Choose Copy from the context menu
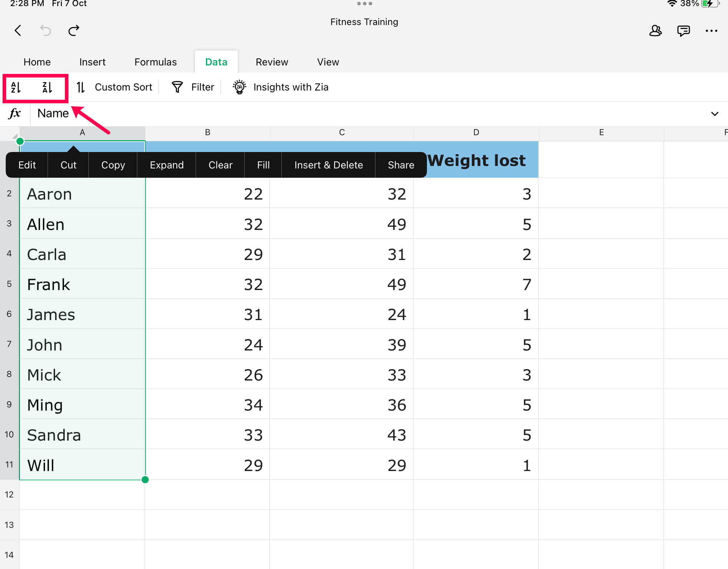 pos(113,165)
